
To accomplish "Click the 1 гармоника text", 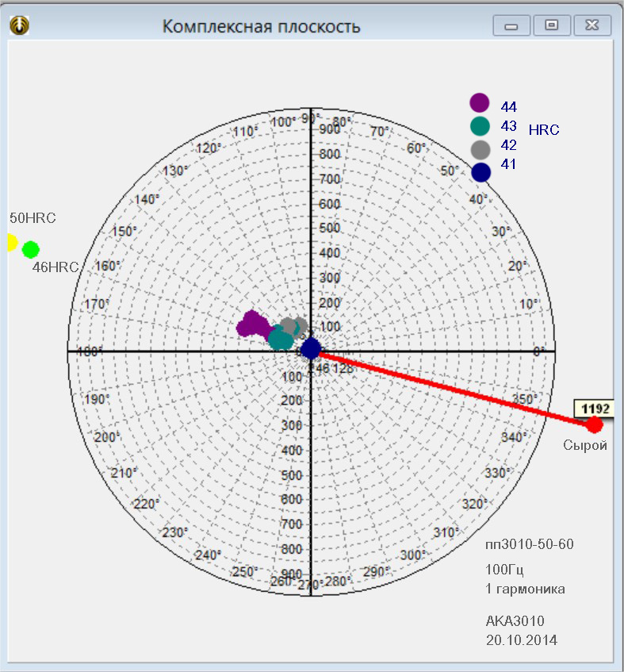I will pyautogui.click(x=525, y=589).
